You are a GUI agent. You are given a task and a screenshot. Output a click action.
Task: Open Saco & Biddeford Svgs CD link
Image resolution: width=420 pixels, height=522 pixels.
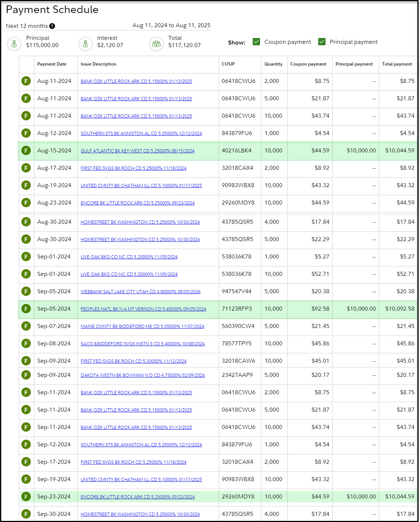click(142, 344)
